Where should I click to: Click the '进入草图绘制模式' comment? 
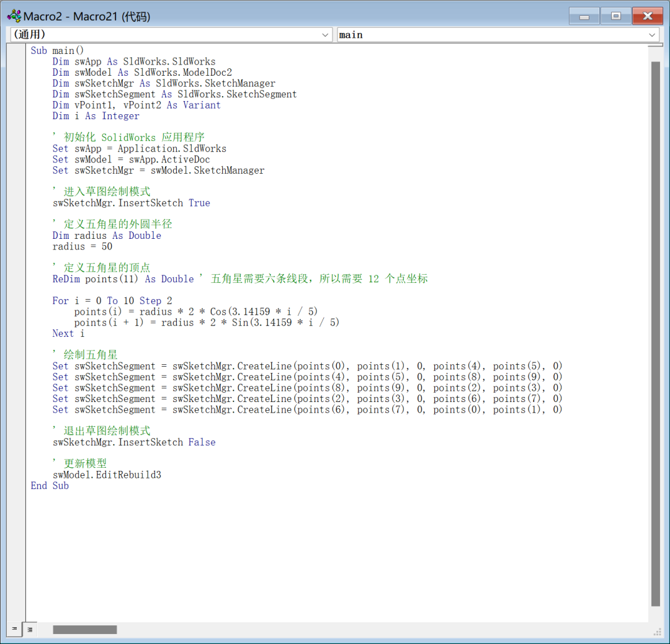101,192
